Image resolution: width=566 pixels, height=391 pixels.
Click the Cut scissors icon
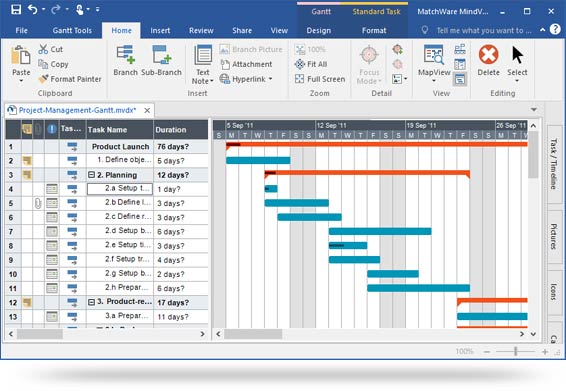point(43,49)
